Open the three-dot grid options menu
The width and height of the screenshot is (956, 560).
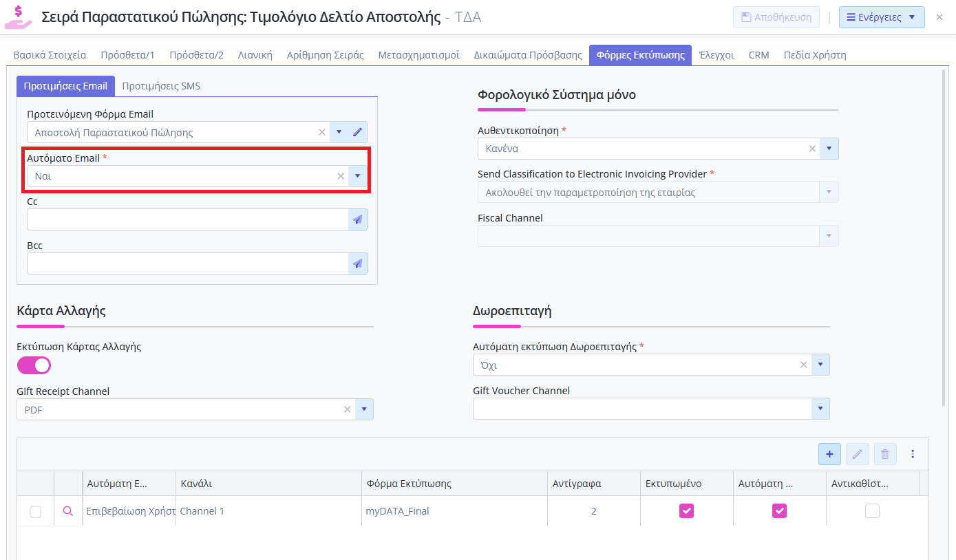point(913,454)
